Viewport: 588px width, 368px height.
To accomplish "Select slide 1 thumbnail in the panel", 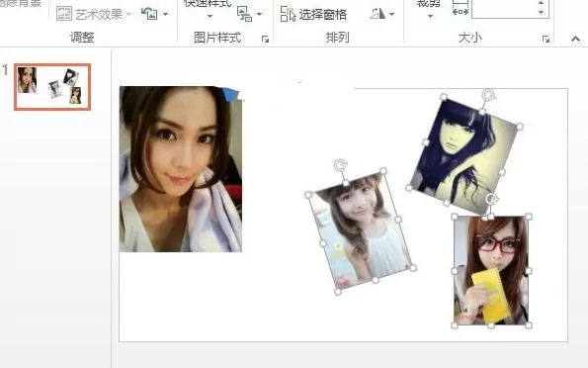I will click(52, 87).
